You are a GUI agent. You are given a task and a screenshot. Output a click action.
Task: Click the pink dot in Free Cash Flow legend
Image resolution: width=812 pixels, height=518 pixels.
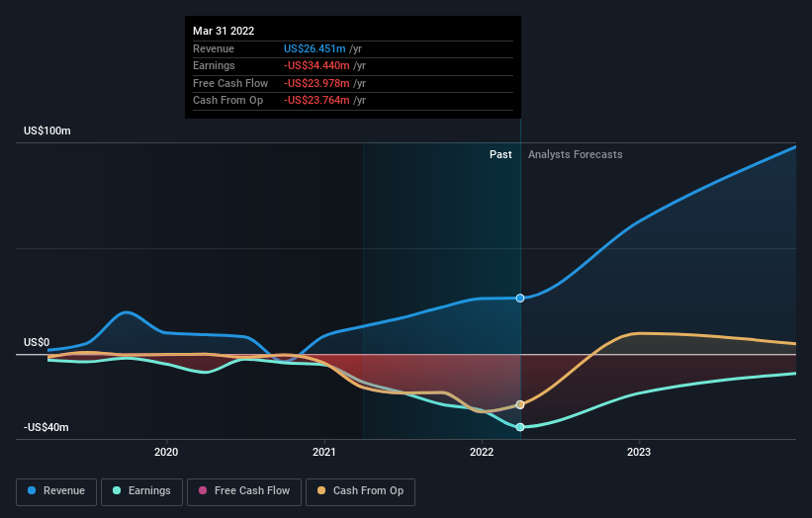[x=203, y=490]
